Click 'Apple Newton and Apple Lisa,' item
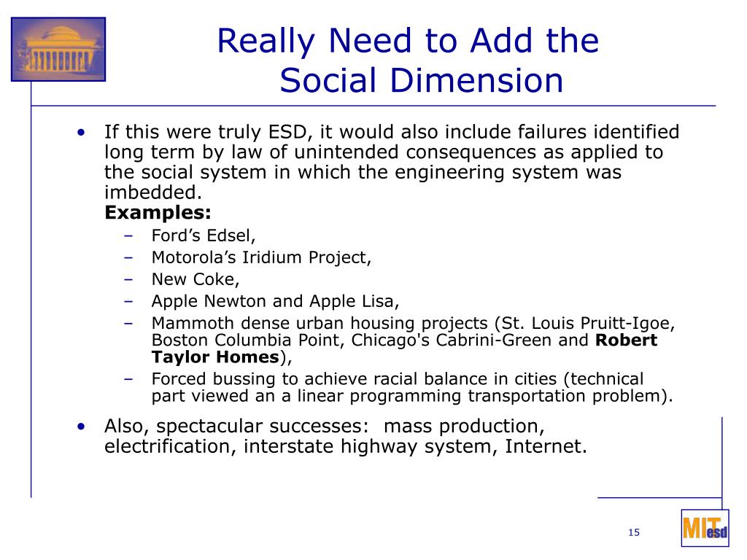Screen dimensions: 747x560 click(x=275, y=301)
